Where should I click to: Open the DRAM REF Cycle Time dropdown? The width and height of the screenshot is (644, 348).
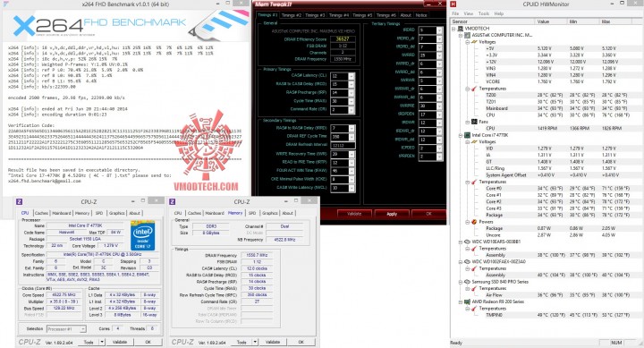coord(352,136)
